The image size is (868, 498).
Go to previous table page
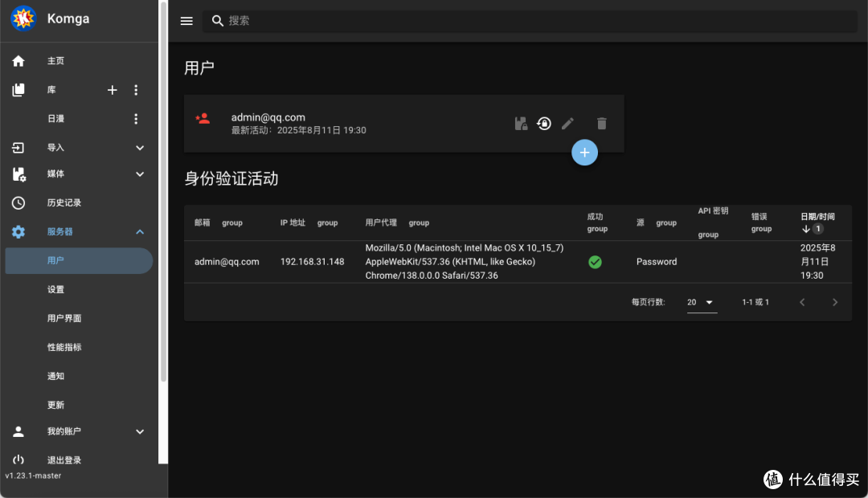coord(802,302)
